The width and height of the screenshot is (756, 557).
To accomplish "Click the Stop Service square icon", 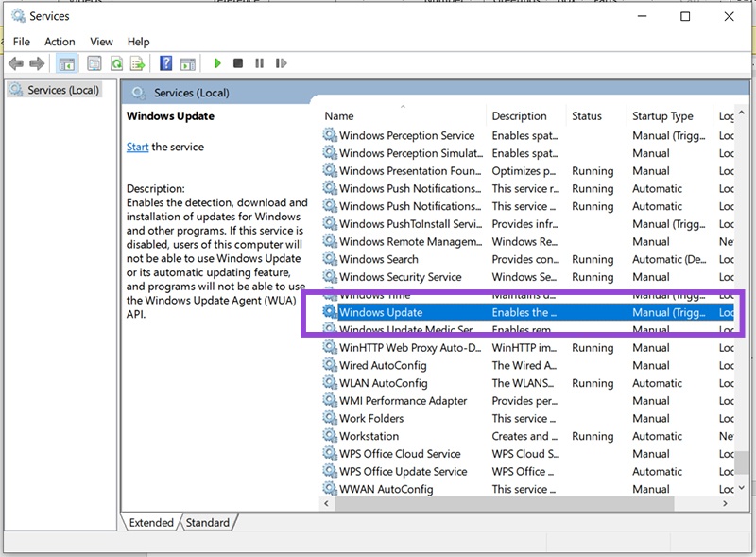I will coord(238,63).
